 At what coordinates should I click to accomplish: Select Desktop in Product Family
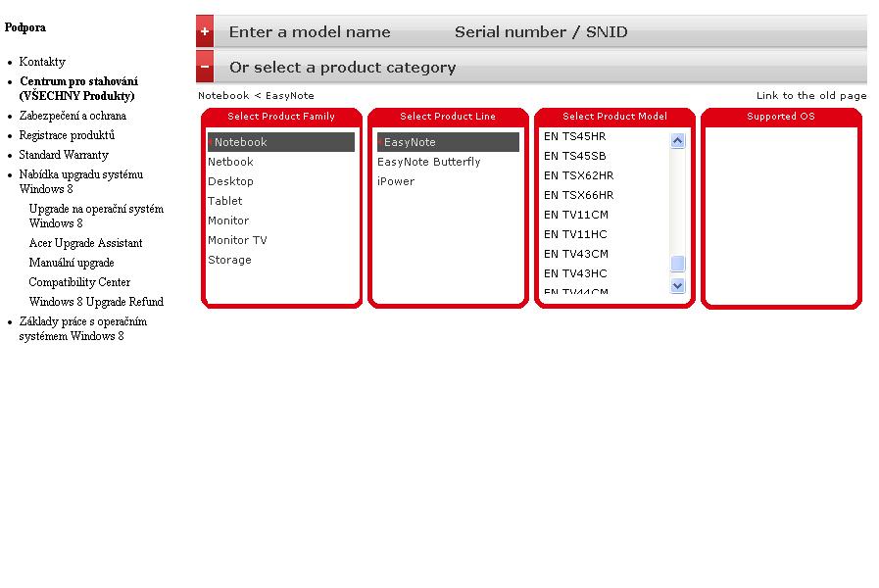pyautogui.click(x=230, y=181)
